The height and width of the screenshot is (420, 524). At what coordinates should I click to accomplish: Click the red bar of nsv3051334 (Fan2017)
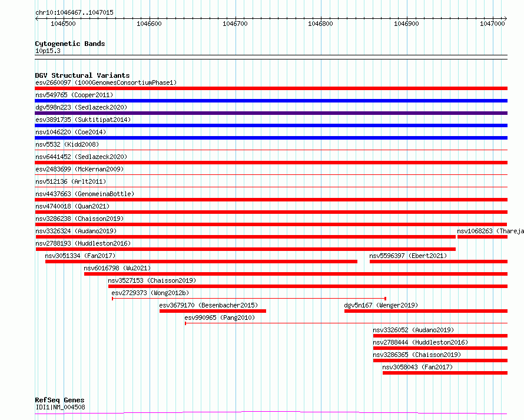tap(201, 262)
